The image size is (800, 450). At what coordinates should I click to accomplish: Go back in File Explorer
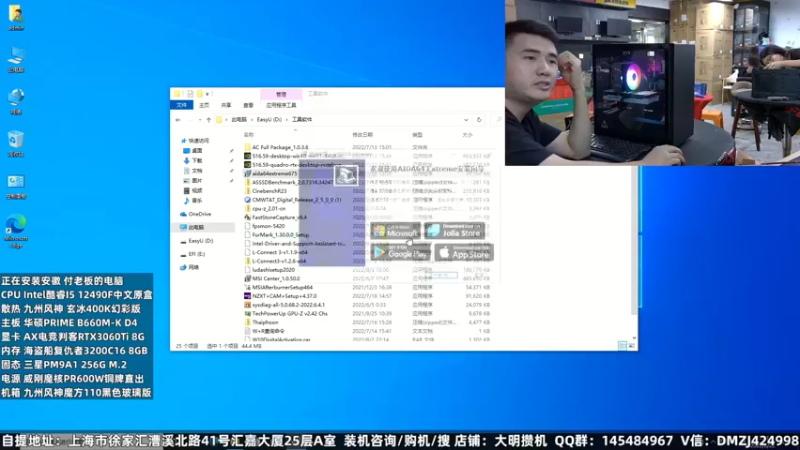[x=178, y=120]
